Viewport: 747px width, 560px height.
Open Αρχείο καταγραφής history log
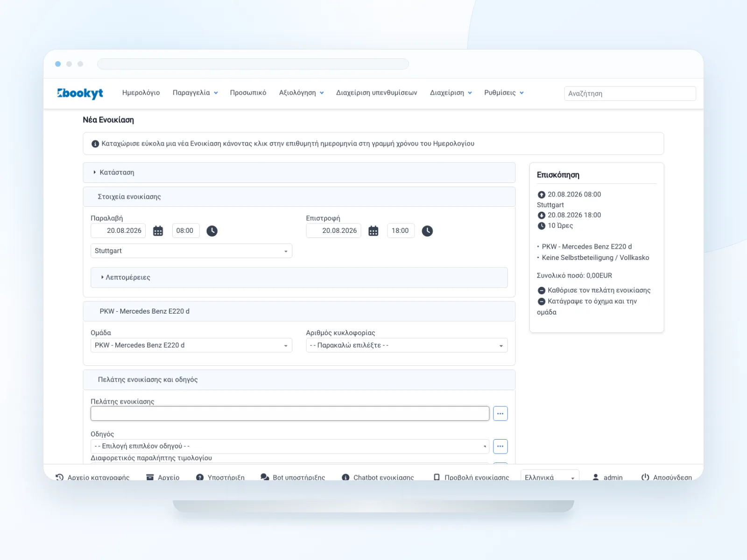(92, 477)
